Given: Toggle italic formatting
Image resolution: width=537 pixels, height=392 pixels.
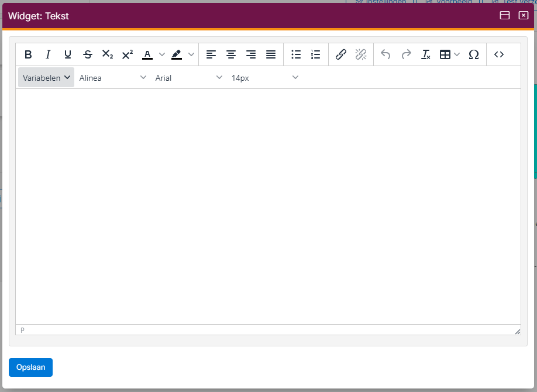Looking at the screenshot, I should [x=48, y=54].
